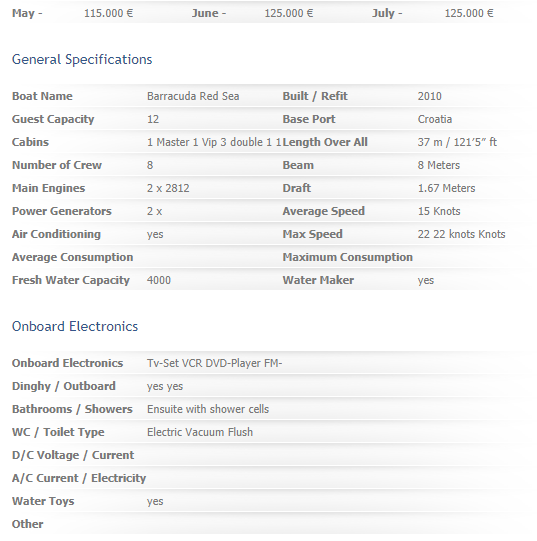The width and height of the screenshot is (537, 541).
Task: Click the Croatia base port value
Action: click(435, 119)
